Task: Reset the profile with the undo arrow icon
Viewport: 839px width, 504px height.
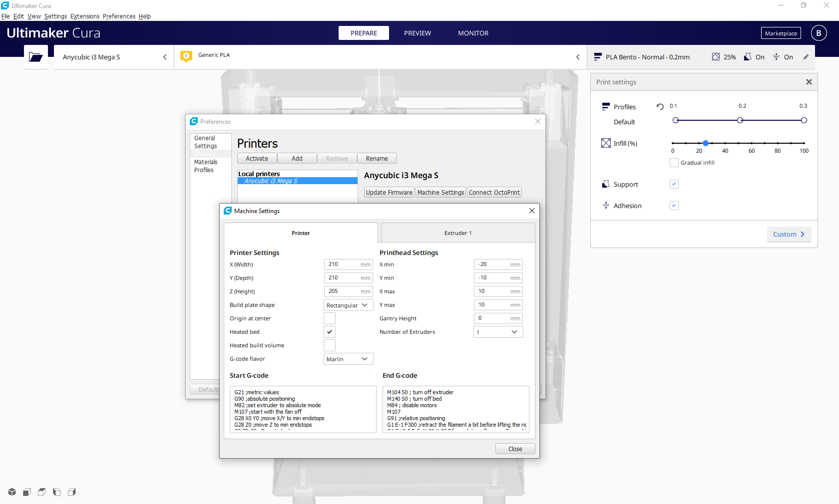Action: [x=660, y=106]
